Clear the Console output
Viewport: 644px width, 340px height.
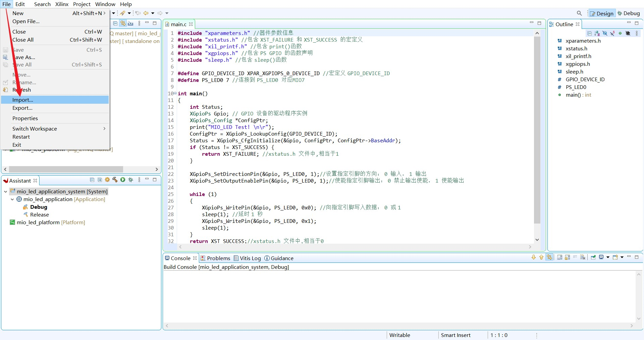pos(583,257)
